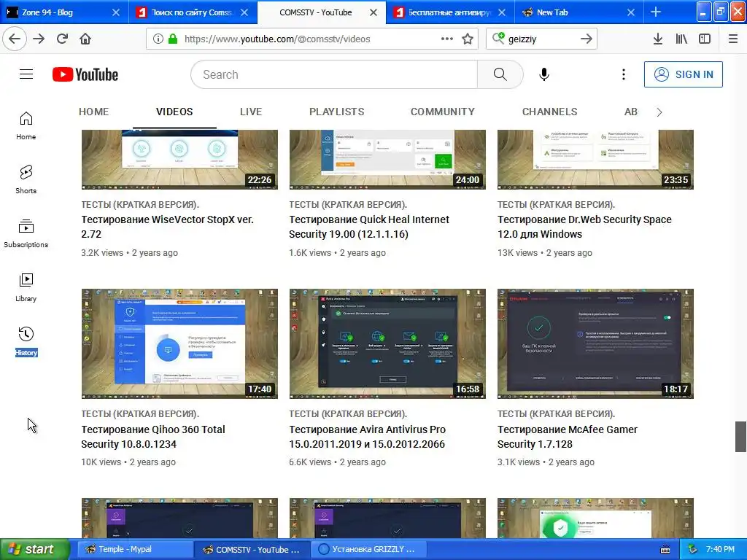Click the page vertical scrollbar thumb

[x=740, y=436]
